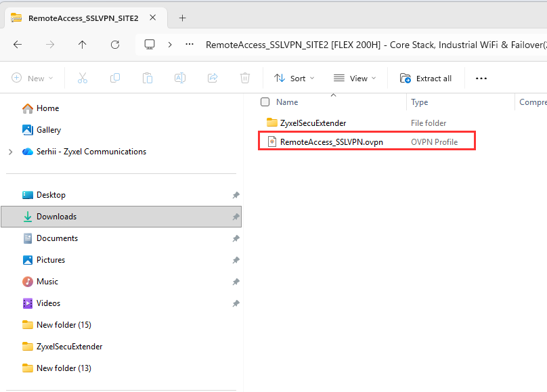
Task: Unpin Desktop using its pin icon
Action: pyautogui.click(x=236, y=195)
